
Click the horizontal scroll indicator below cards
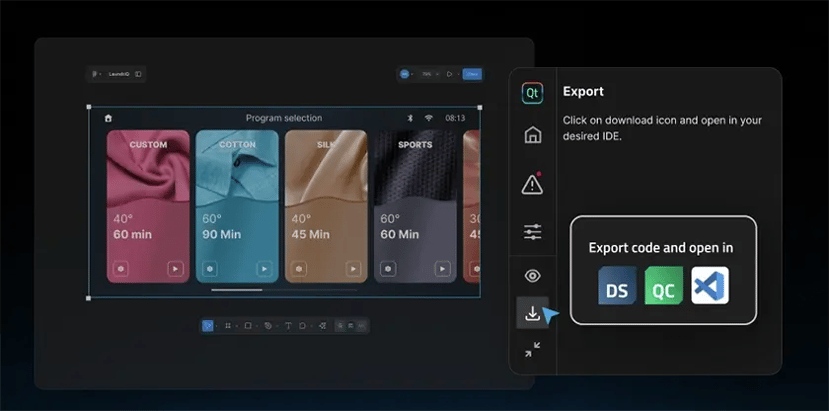pos(284,290)
